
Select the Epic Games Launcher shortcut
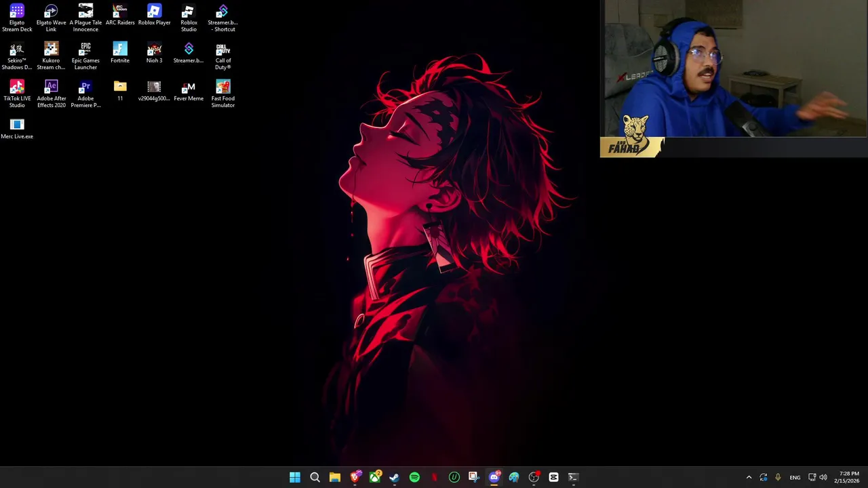point(85,56)
